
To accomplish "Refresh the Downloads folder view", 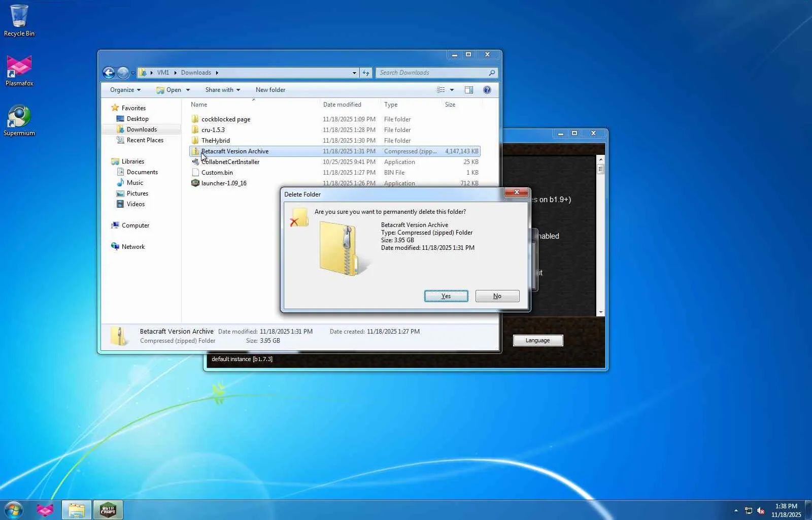I will 366,73.
